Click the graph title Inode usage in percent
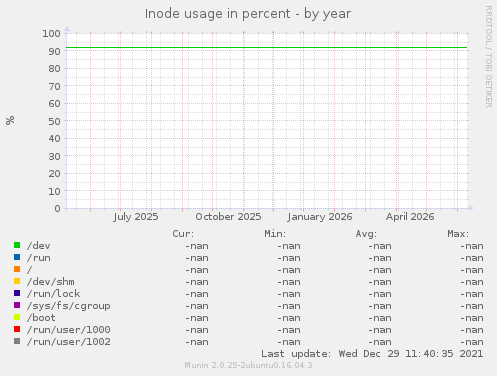The image size is (497, 376). (x=248, y=14)
